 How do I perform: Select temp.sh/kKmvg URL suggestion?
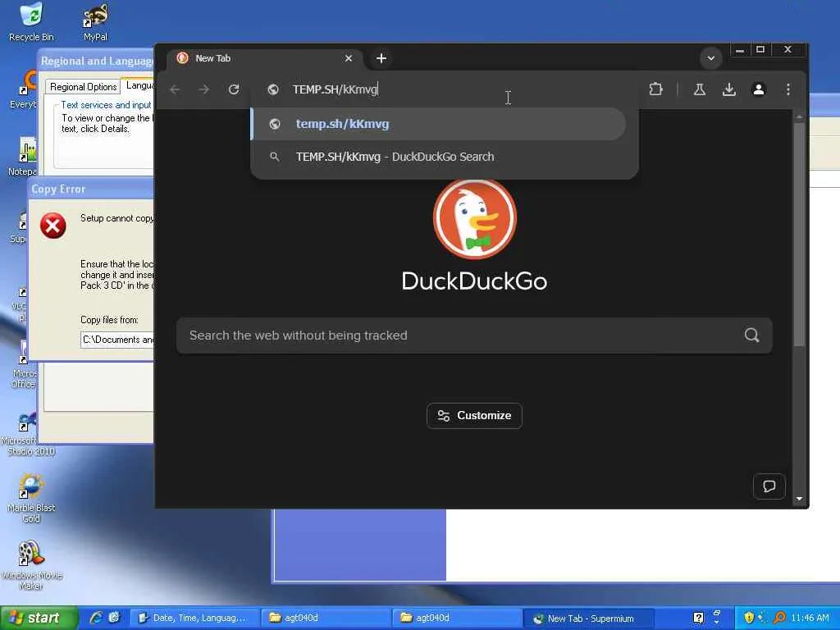click(x=438, y=124)
